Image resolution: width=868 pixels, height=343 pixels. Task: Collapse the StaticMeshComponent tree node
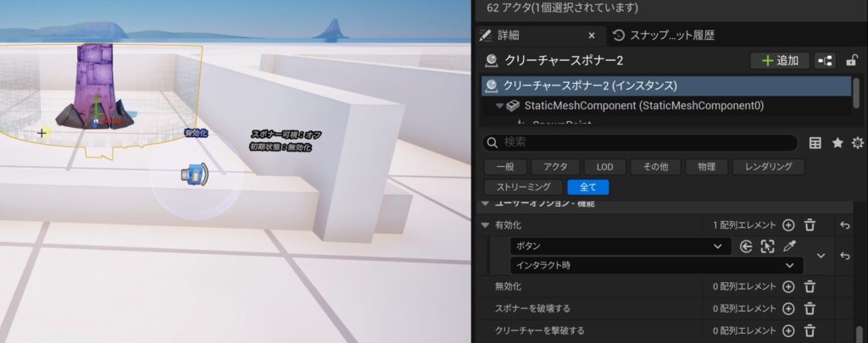pos(500,106)
